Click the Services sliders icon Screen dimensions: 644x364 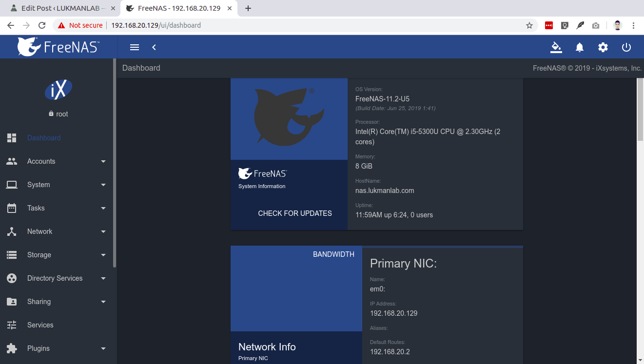coord(12,325)
